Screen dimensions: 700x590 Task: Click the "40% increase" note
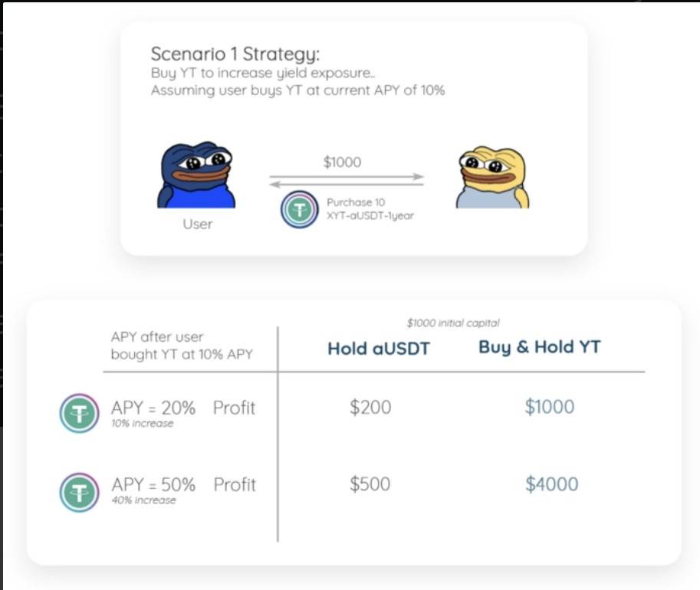click(144, 500)
